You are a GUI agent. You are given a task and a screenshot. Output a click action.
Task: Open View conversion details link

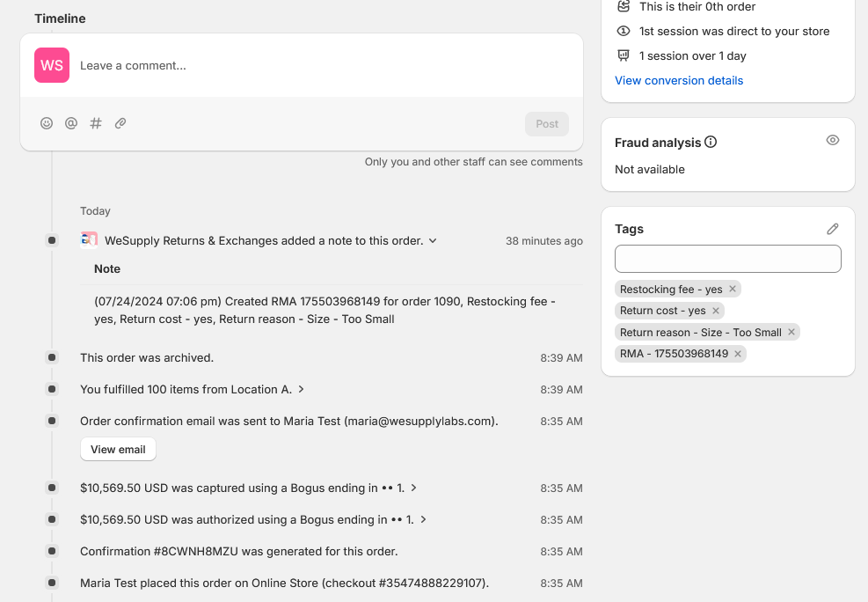point(679,80)
